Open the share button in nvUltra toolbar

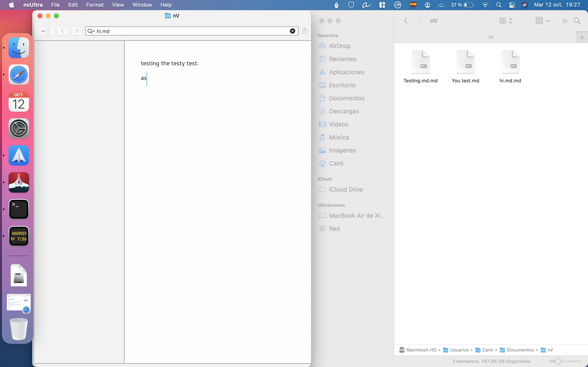point(305,31)
